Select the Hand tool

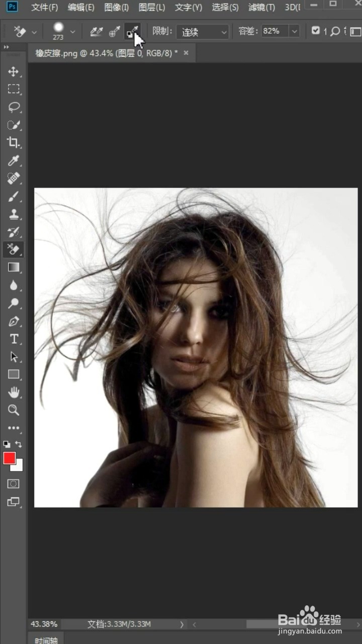pyautogui.click(x=14, y=392)
